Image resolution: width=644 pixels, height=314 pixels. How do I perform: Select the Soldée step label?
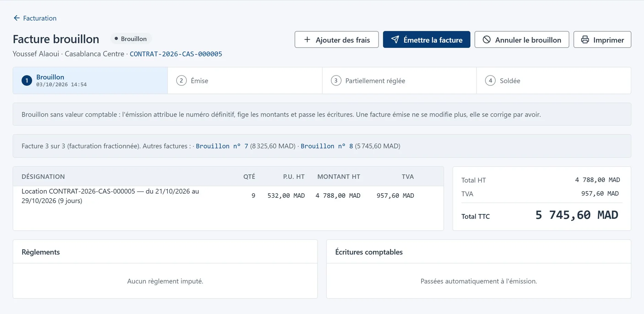[x=510, y=81]
